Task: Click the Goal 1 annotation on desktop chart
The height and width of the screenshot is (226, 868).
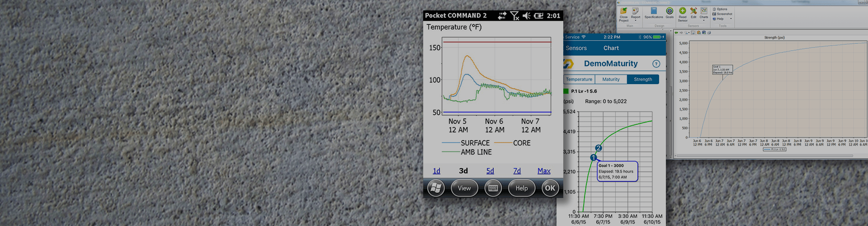Action: point(722,70)
